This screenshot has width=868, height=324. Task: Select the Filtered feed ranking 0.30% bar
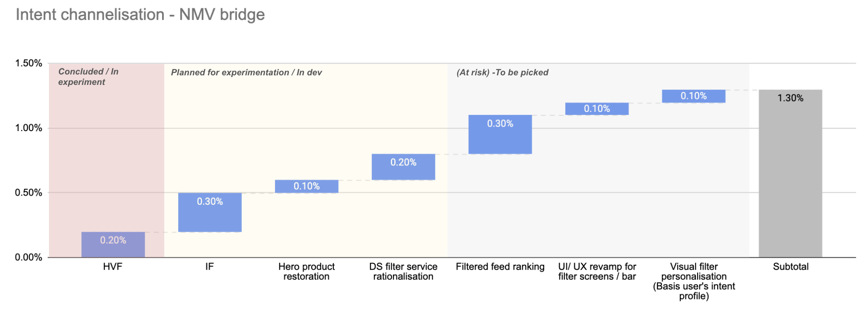point(500,135)
